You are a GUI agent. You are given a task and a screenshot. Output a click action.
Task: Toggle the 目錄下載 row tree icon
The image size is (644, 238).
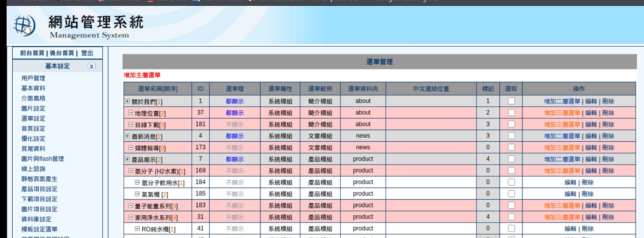tap(131, 124)
